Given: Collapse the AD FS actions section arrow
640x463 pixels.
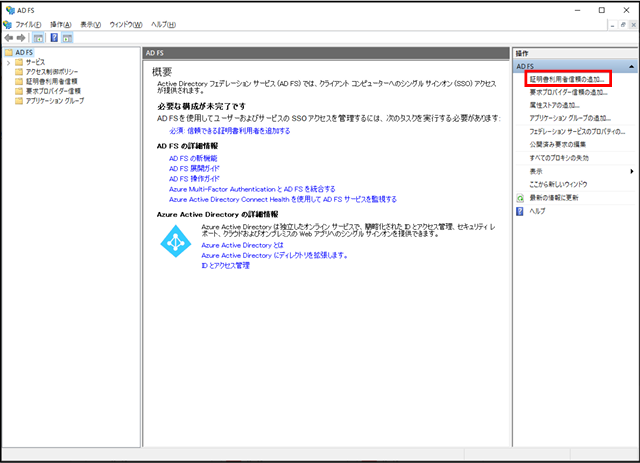Looking at the screenshot, I should pyautogui.click(x=631, y=66).
